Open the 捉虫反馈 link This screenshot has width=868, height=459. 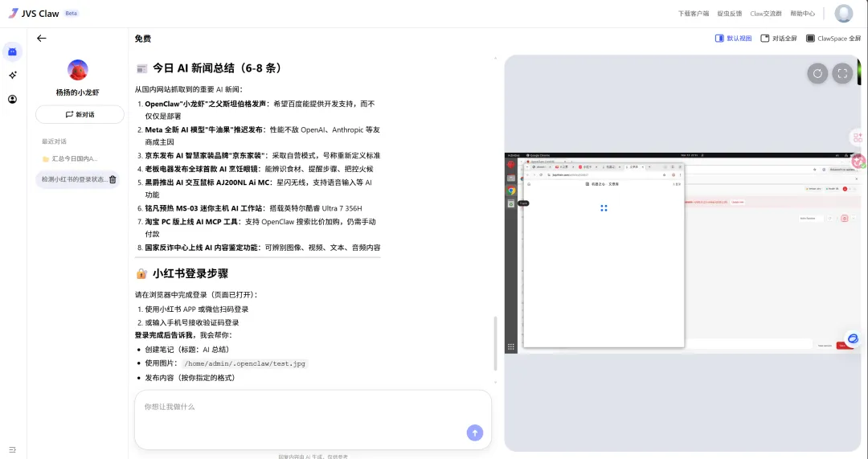coord(729,14)
